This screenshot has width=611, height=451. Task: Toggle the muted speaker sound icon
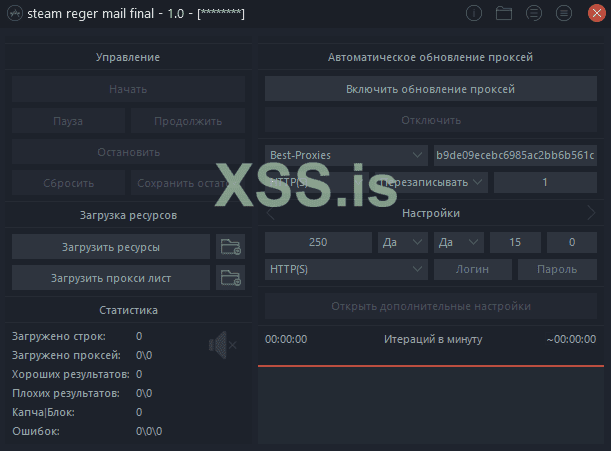(223, 345)
